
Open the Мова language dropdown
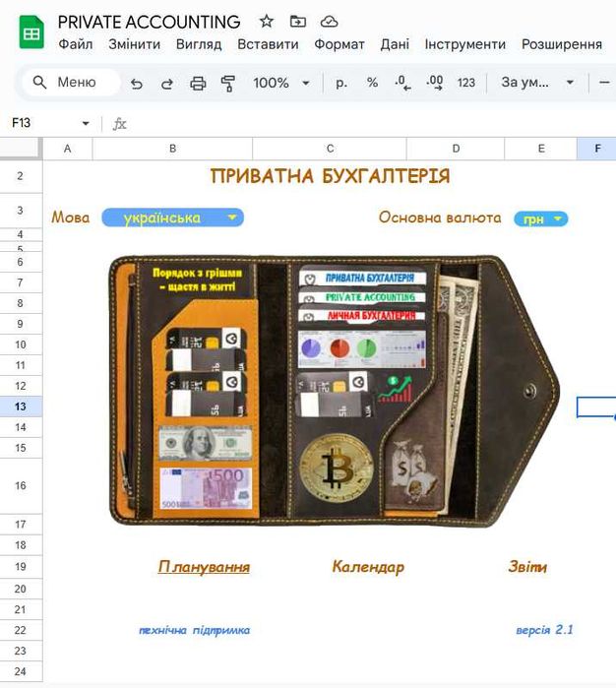point(172,218)
